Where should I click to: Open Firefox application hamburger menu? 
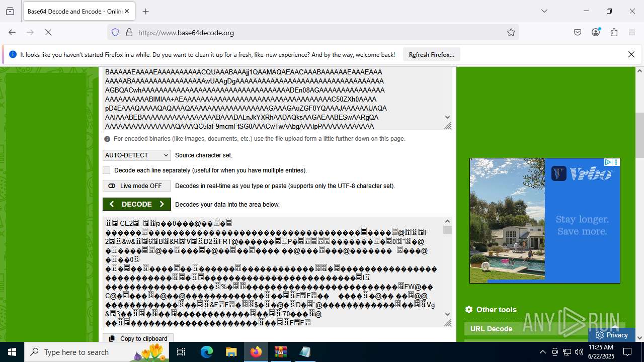[x=632, y=32]
